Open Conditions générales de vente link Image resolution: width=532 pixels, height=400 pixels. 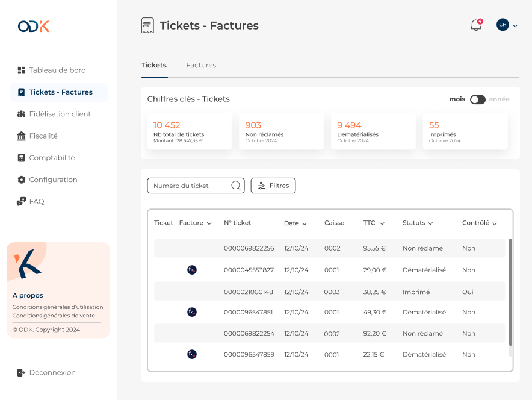point(54,316)
